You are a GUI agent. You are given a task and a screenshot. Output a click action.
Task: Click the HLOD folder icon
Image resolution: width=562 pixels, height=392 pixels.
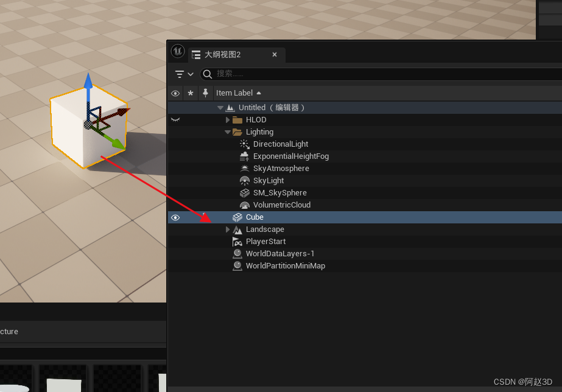(x=237, y=120)
